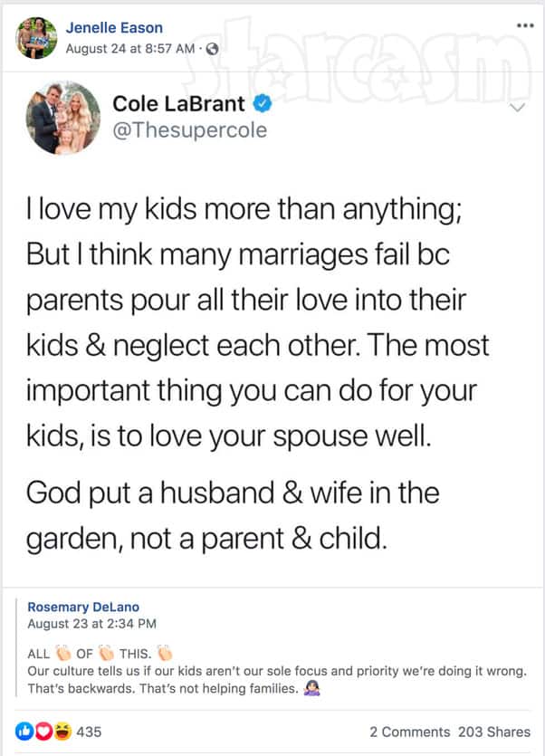The width and height of the screenshot is (545, 756).
Task: Click the blue Like reaction icon
Action: click(23, 732)
